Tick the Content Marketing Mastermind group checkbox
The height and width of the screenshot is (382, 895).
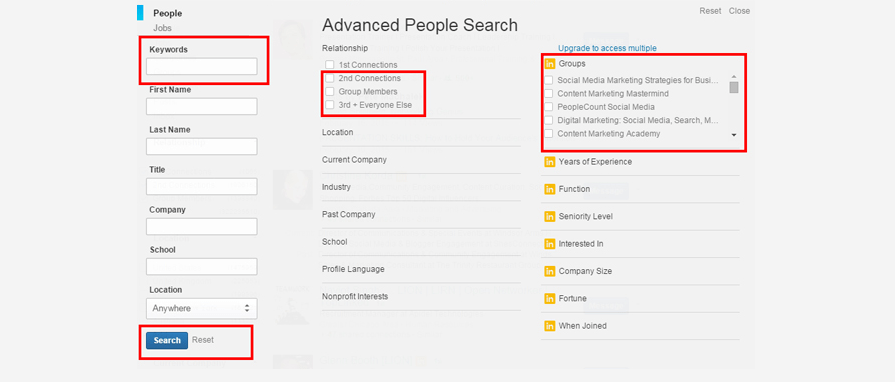click(x=549, y=93)
